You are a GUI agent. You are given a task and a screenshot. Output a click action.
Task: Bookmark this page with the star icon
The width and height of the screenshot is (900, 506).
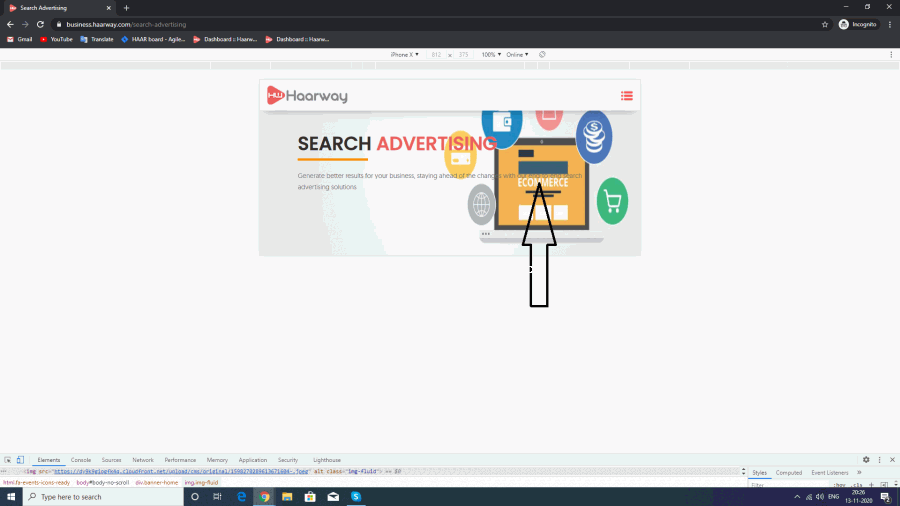pyautogui.click(x=825, y=24)
